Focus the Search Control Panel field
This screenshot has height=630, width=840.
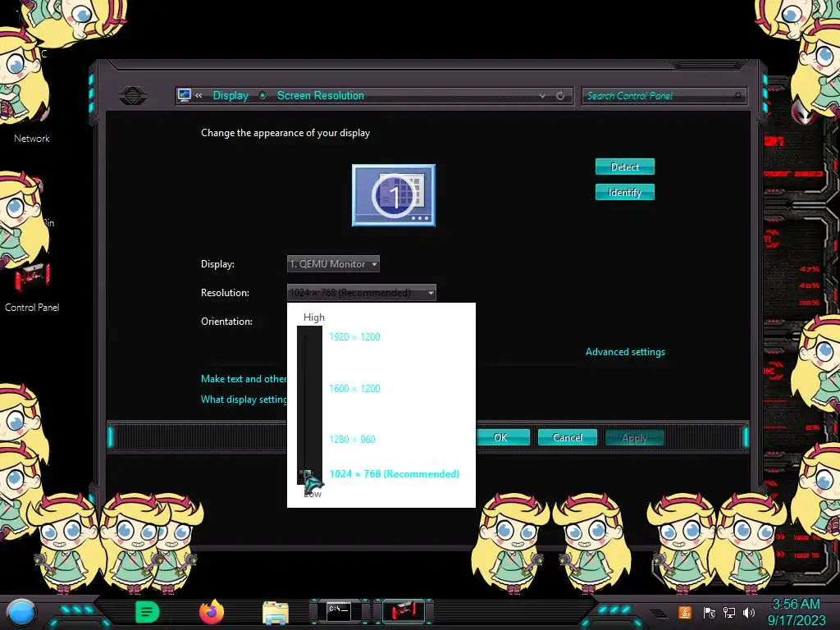pyautogui.click(x=663, y=96)
